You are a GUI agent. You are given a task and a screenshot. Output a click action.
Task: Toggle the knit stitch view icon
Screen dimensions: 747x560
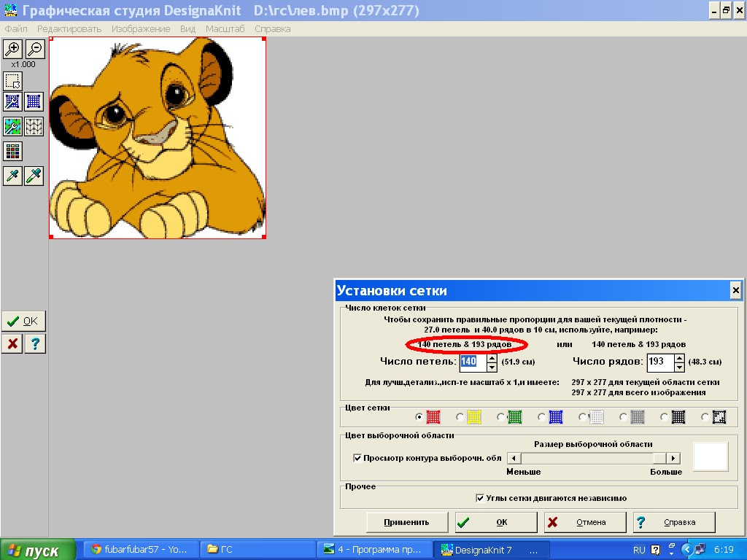[34, 127]
